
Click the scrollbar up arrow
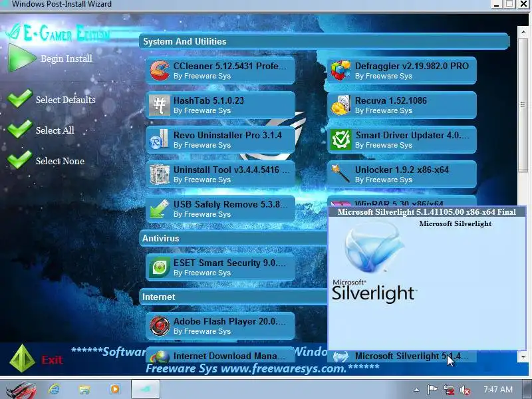click(x=523, y=32)
